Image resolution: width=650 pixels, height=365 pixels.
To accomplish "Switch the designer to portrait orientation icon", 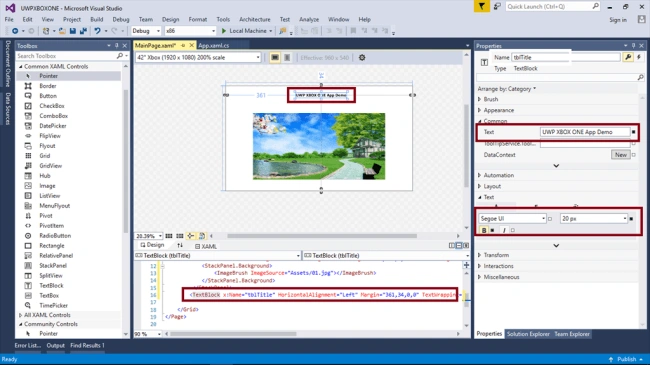I will click(x=287, y=58).
